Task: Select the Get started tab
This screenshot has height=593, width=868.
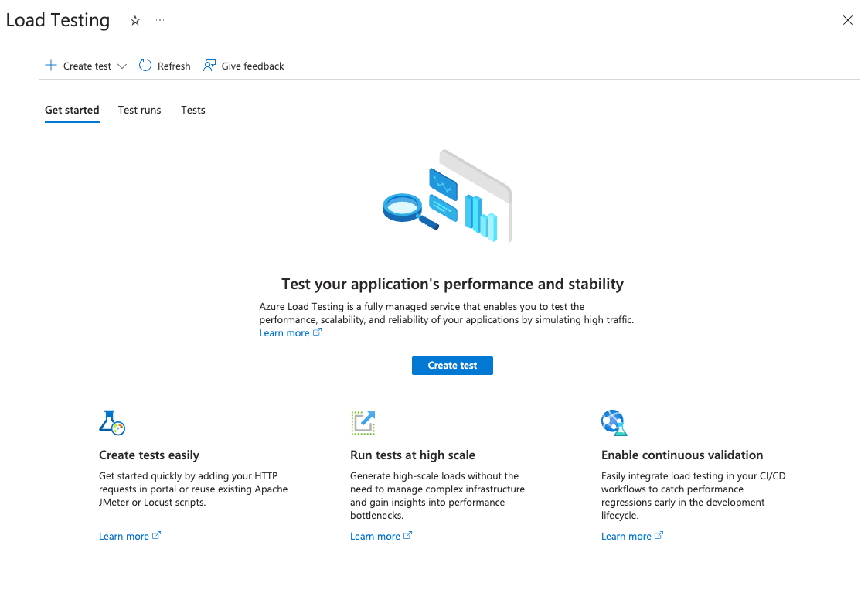Action: pos(72,110)
